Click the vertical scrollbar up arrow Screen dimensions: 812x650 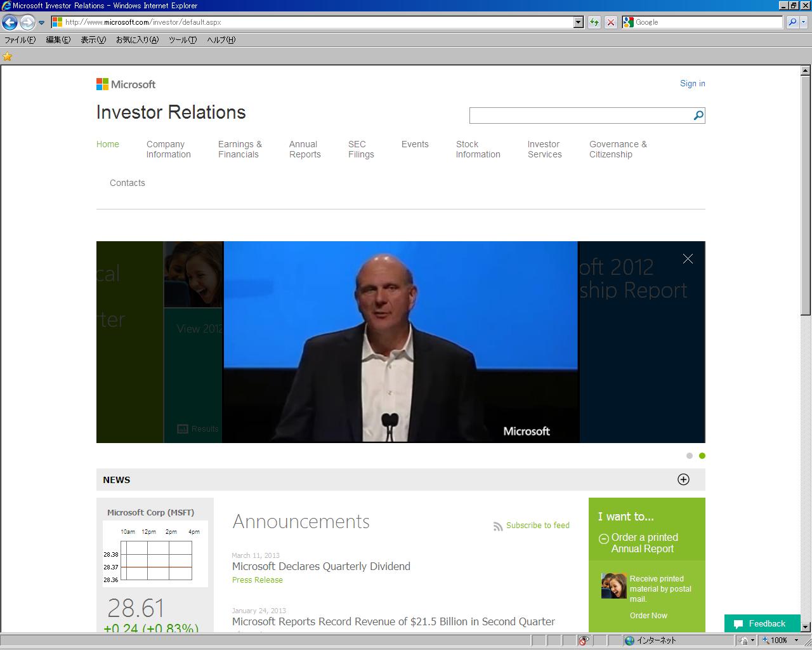[x=806, y=70]
